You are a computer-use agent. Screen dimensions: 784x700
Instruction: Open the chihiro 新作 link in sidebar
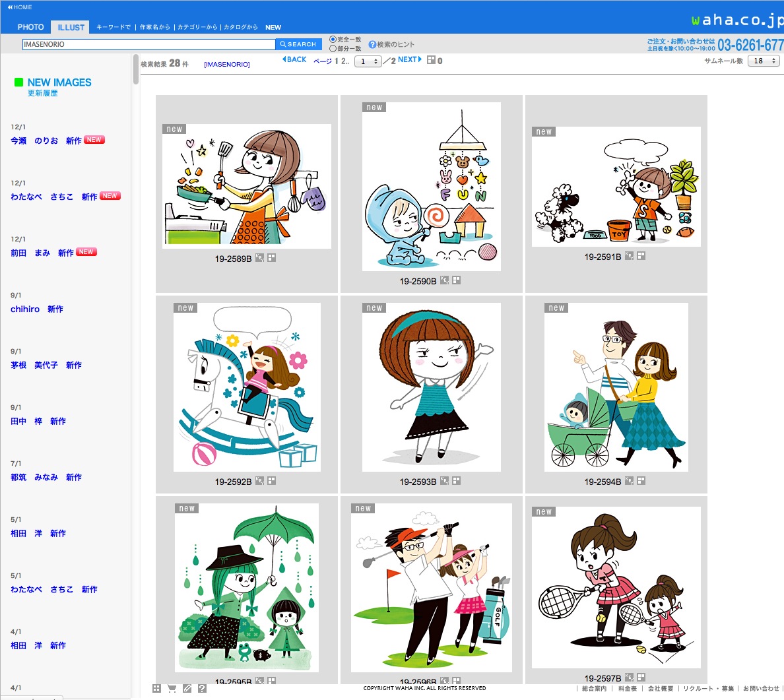tap(37, 309)
